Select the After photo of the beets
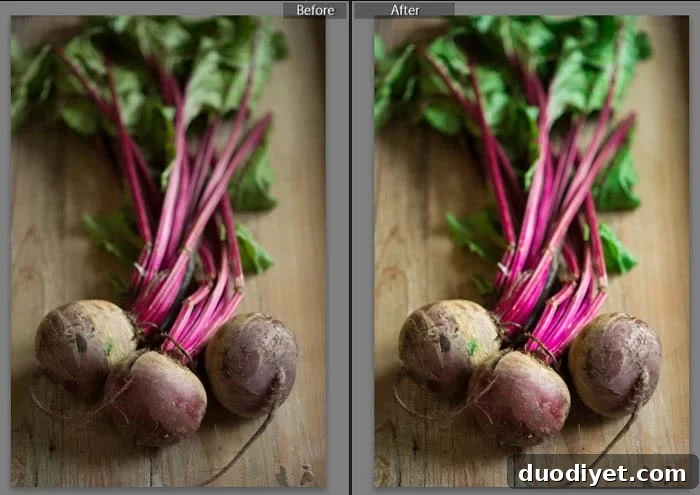The width and height of the screenshot is (700, 495). click(x=532, y=252)
